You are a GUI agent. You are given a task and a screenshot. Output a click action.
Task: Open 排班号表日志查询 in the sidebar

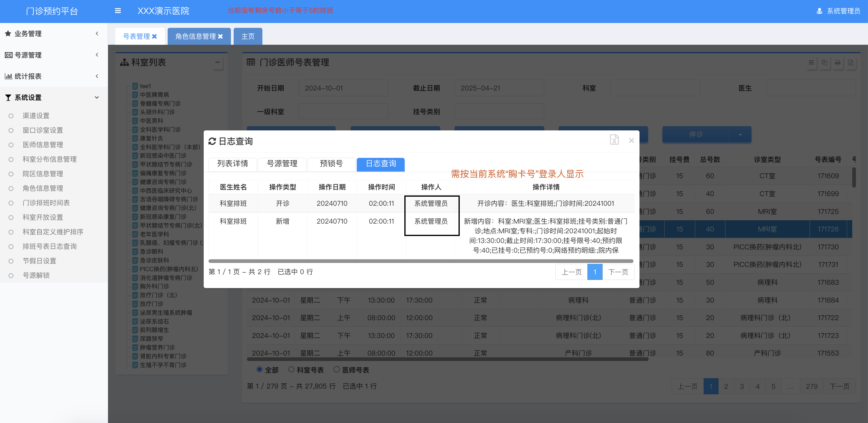[x=50, y=247]
